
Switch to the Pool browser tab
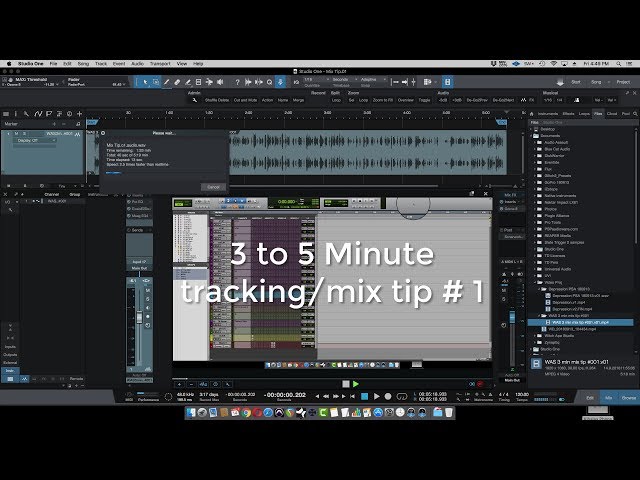[626, 113]
